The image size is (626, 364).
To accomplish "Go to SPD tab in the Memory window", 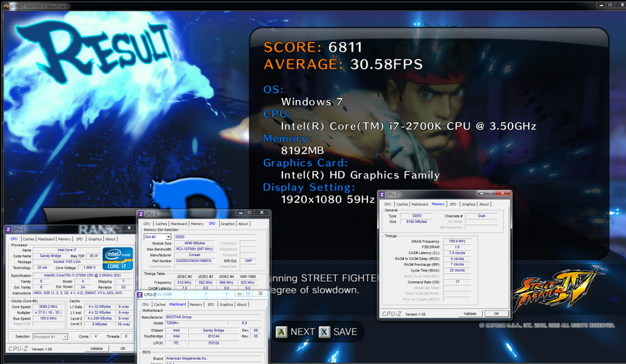I will tap(453, 204).
